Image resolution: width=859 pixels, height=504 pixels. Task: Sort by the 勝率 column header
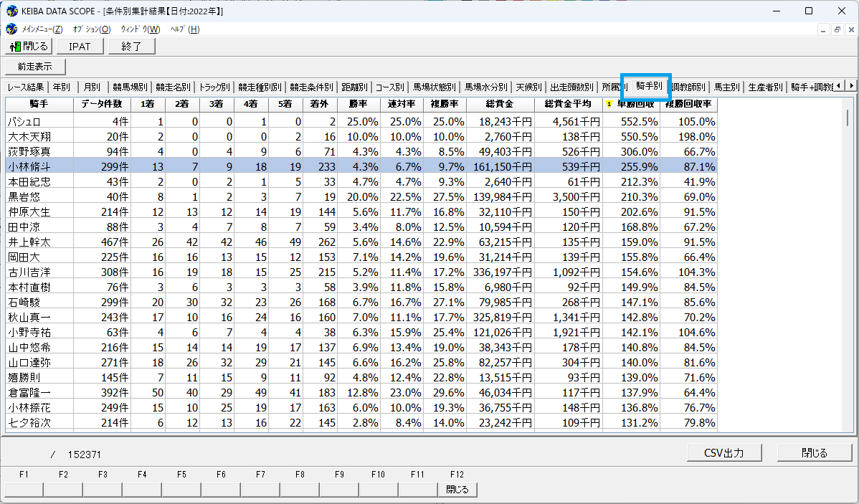point(359,103)
